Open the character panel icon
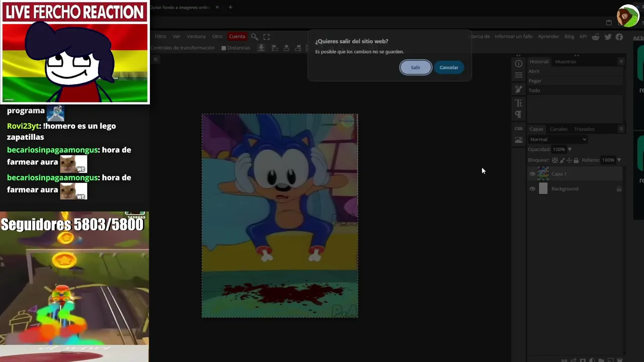The width and height of the screenshot is (644, 362). 519,103
